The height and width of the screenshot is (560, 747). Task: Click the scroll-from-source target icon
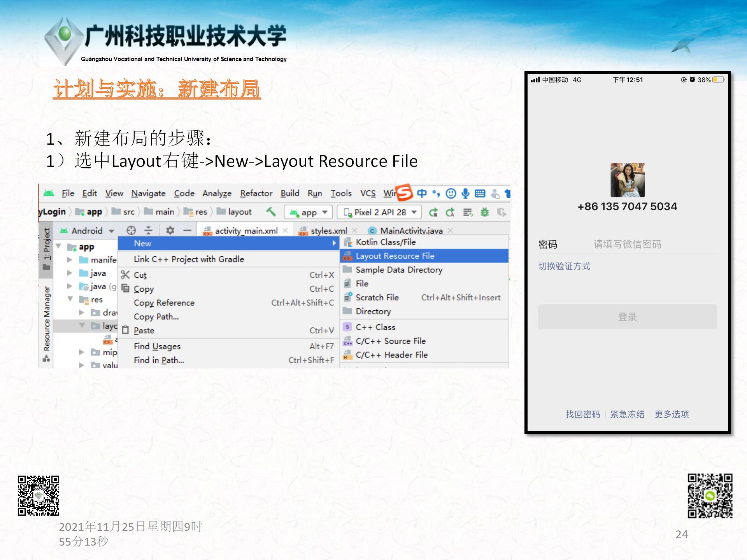point(131,231)
